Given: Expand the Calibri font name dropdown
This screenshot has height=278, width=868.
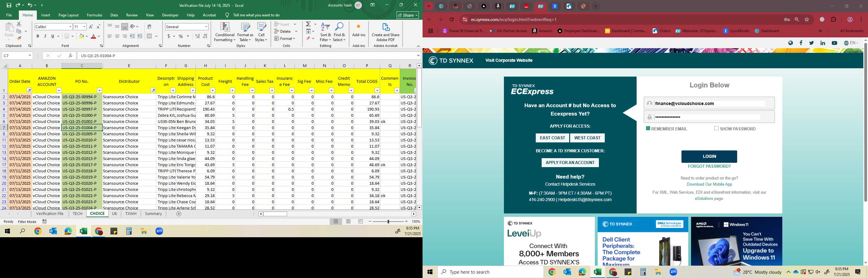Looking at the screenshot, I should point(70,27).
